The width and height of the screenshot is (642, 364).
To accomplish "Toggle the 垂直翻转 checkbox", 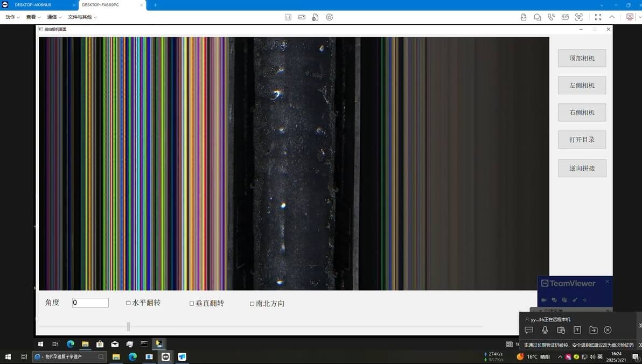I will pos(192,304).
